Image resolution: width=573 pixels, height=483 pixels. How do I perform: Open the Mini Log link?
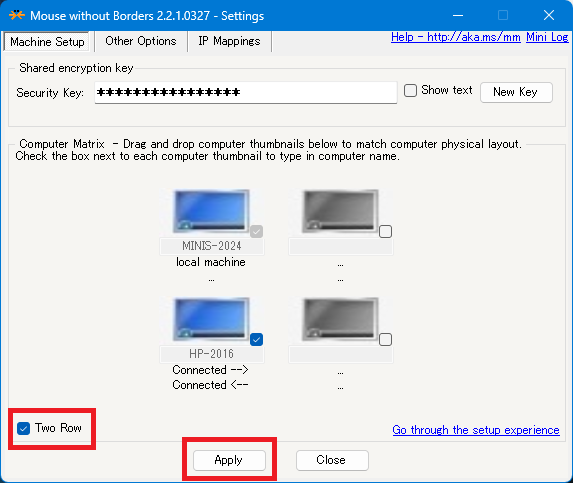[x=547, y=37]
